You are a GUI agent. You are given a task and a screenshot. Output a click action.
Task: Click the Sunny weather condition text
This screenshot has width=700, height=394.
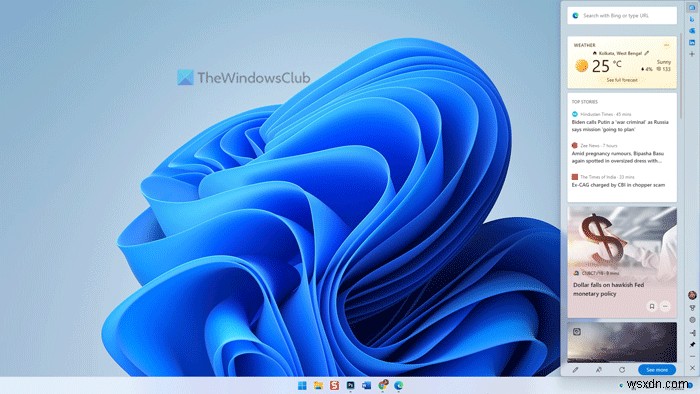click(664, 62)
